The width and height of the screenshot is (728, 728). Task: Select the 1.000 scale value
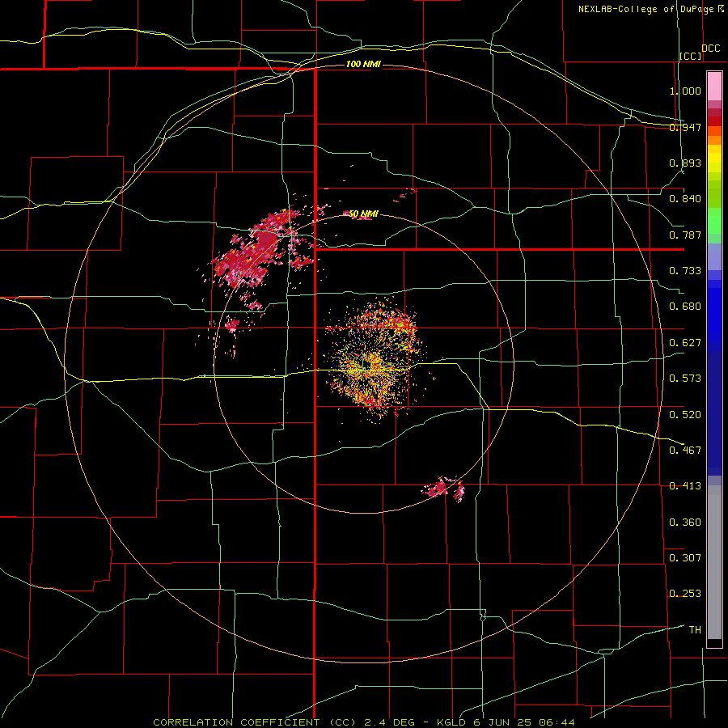click(x=685, y=91)
